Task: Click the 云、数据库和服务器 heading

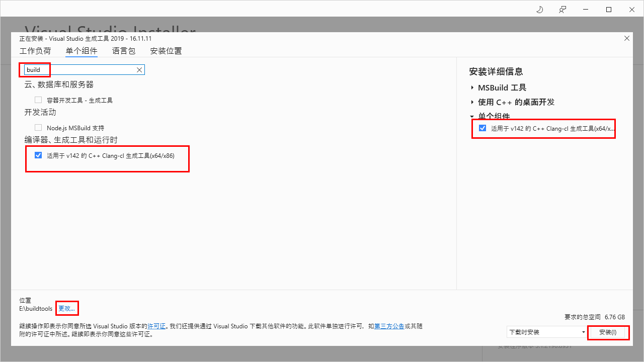Action: point(59,84)
